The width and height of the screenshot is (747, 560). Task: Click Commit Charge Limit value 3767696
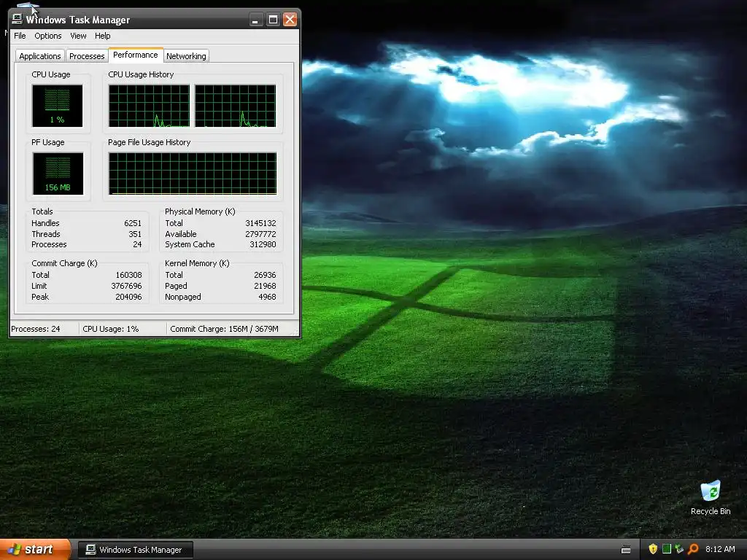tap(126, 286)
